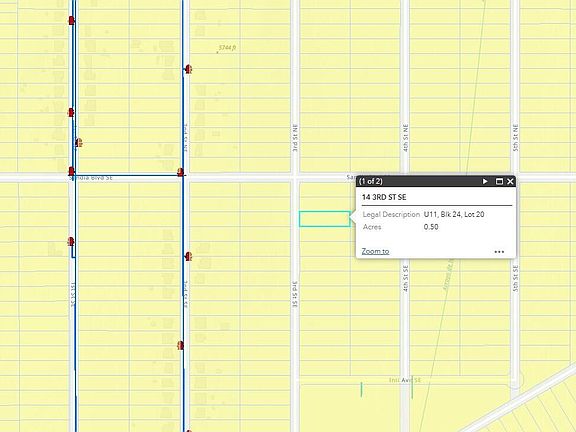This screenshot has width=576, height=432.
Task: Click the 5744 ft elevation marker
Action: [227, 48]
